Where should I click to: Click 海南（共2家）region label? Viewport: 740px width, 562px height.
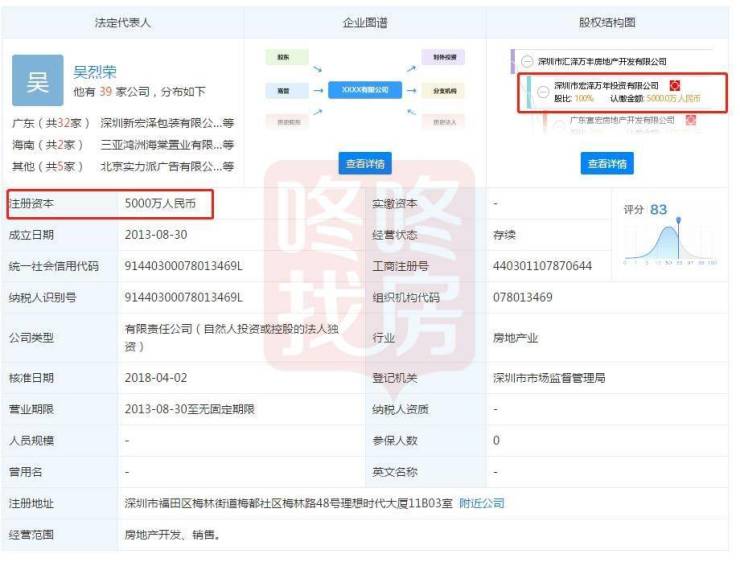[x=48, y=145]
